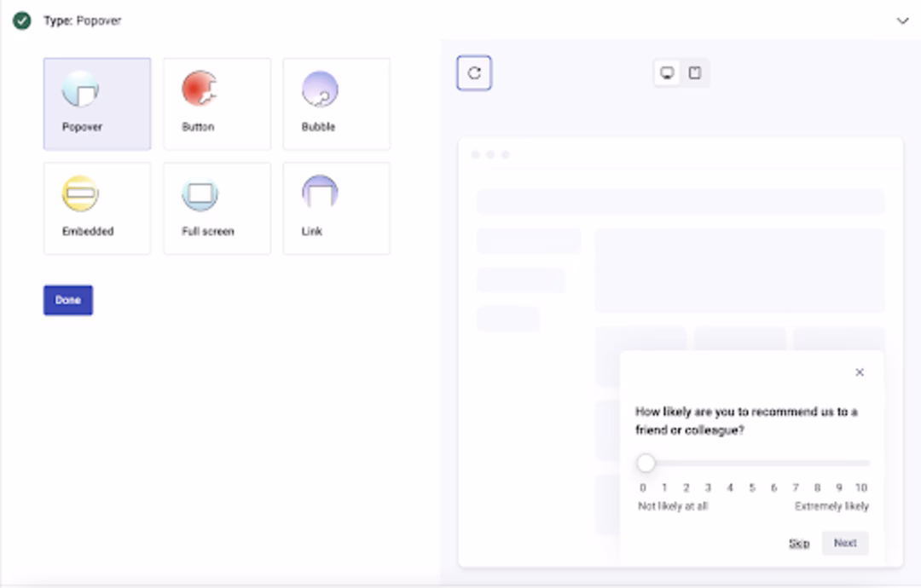Select the Popover survey type card

[x=97, y=104]
